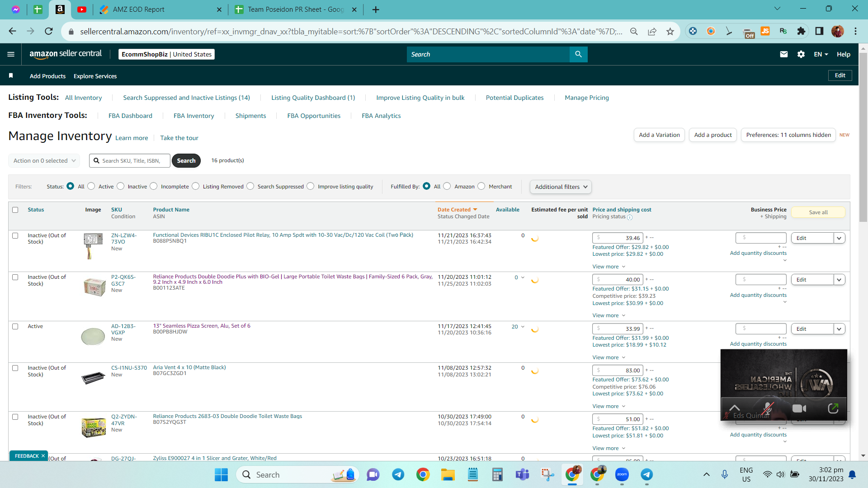Image resolution: width=868 pixels, height=488 pixels.
Task: Open the browser extensions puzzle icon
Action: [x=801, y=31]
